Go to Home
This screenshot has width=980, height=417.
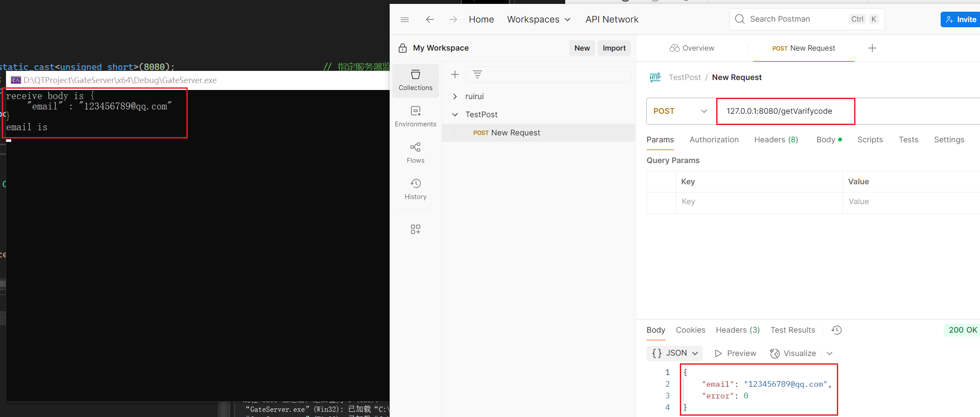pos(481,19)
